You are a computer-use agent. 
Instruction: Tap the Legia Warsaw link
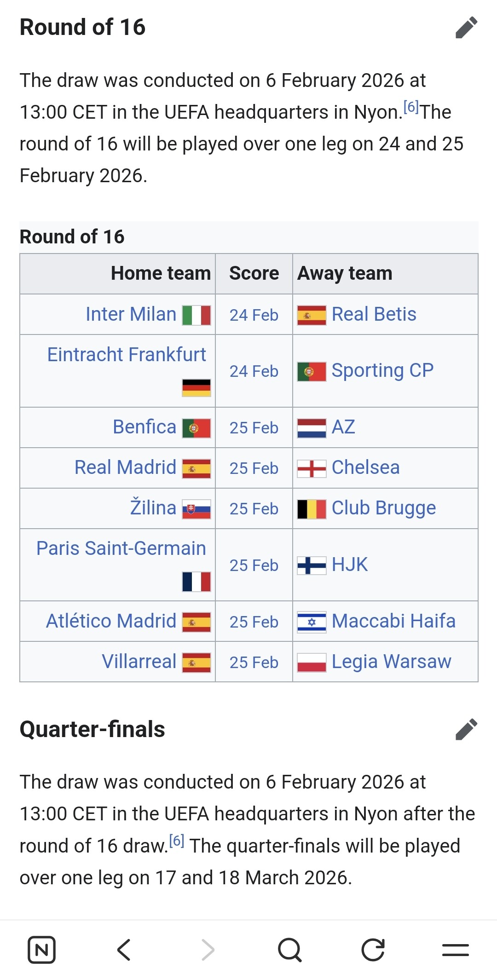tap(391, 662)
